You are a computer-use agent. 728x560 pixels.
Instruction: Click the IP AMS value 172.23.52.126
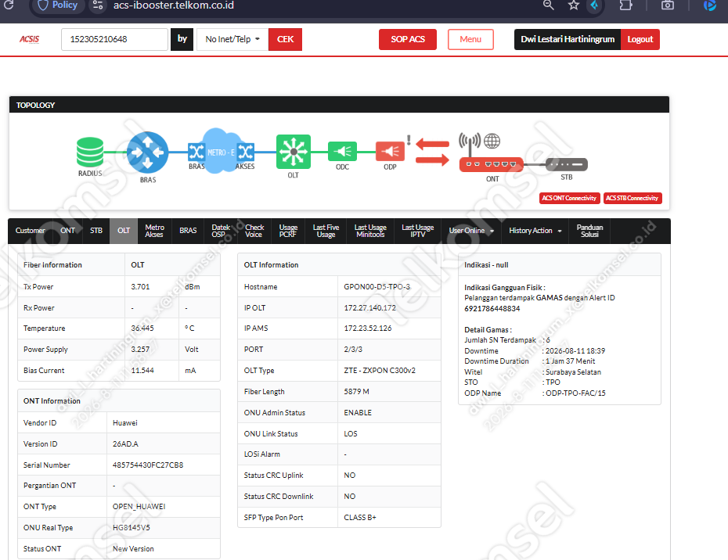pyautogui.click(x=367, y=328)
